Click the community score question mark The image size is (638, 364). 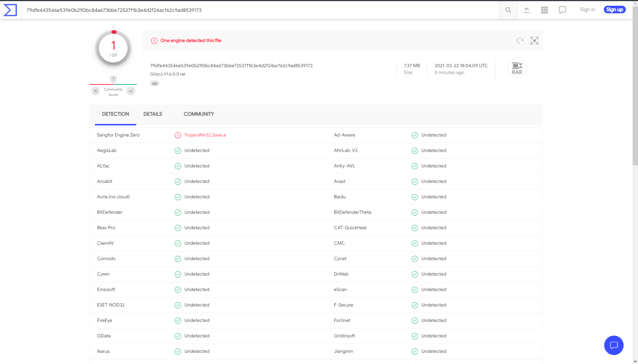click(x=113, y=79)
